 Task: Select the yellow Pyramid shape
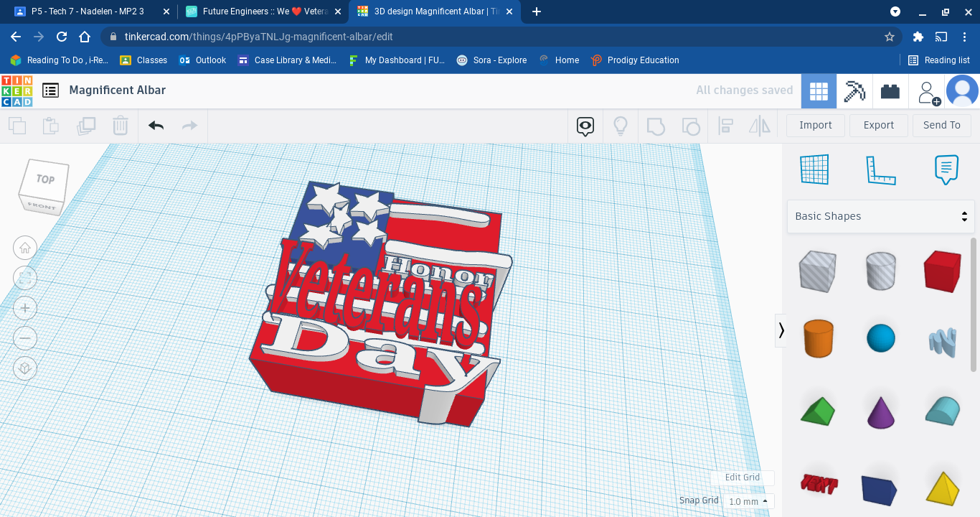pyautogui.click(x=943, y=488)
